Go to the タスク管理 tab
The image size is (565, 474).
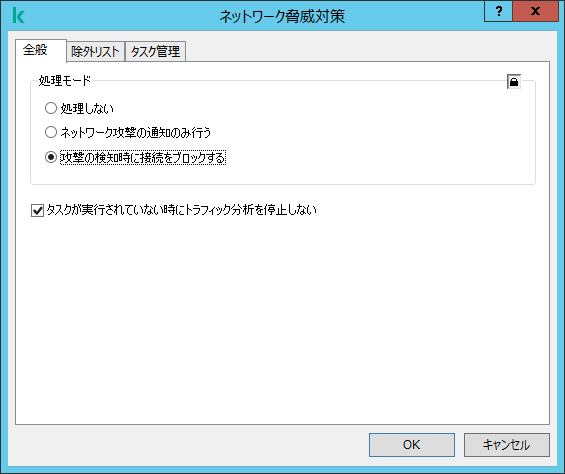point(155,52)
